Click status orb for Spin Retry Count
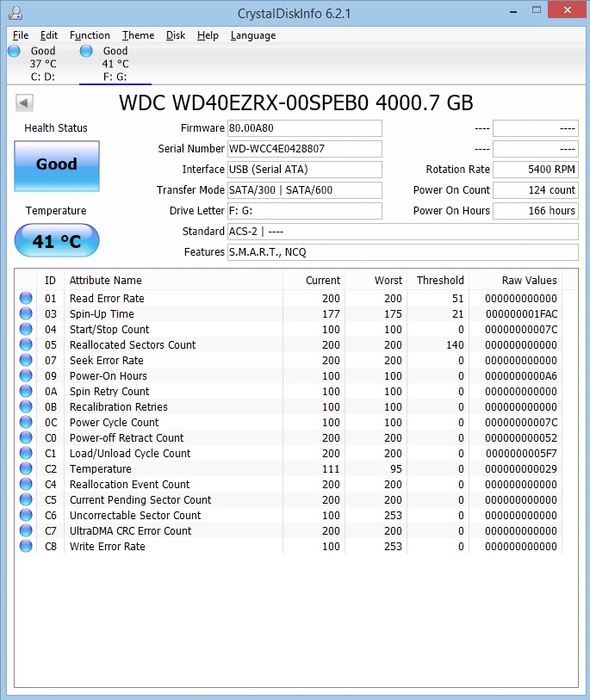This screenshot has width=590, height=700. 26,391
